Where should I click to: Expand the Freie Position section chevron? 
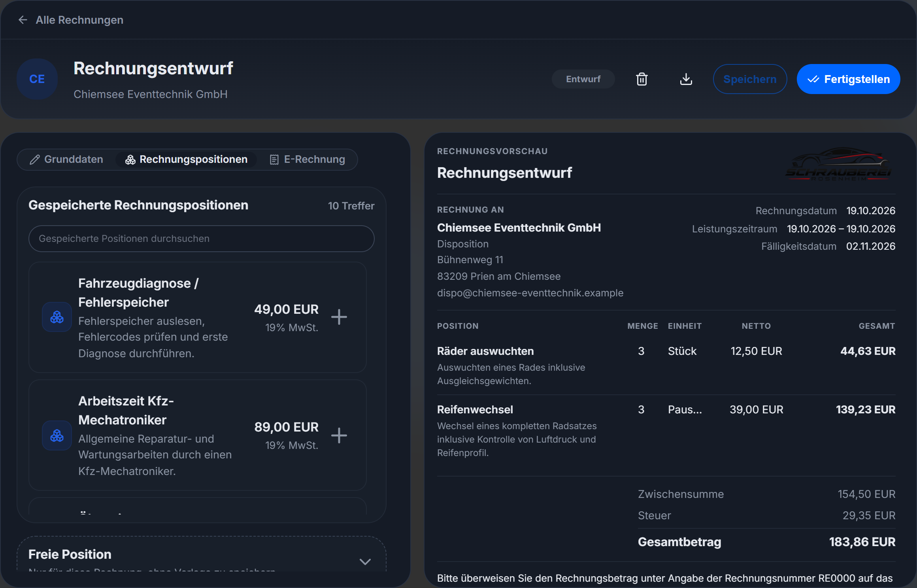pos(365,562)
